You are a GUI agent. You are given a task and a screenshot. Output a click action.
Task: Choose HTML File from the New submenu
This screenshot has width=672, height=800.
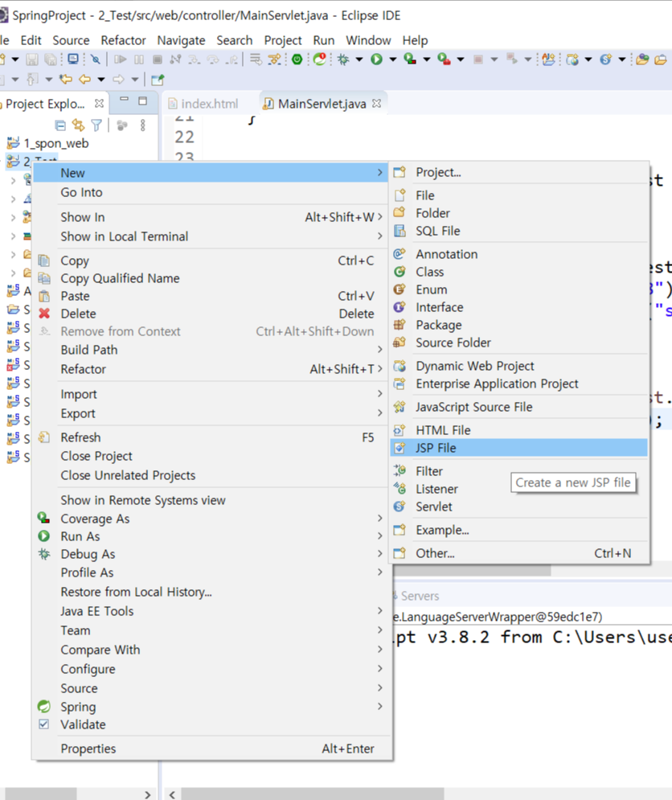pos(518,430)
